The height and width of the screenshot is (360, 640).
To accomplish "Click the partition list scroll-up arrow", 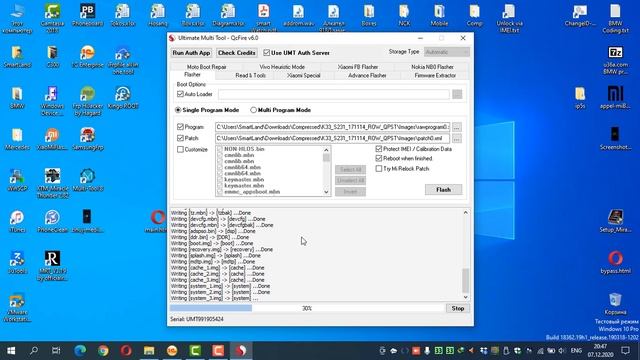I will tap(326, 150).
